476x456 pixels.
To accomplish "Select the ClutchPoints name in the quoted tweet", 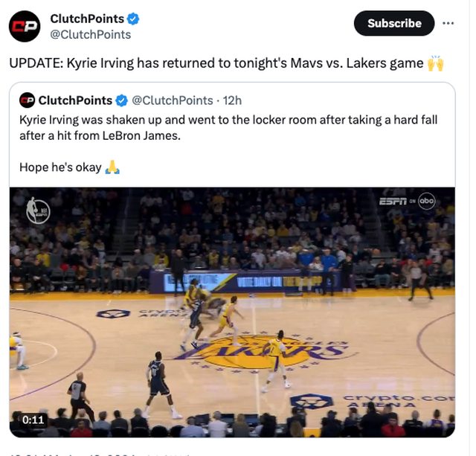I will (75, 100).
